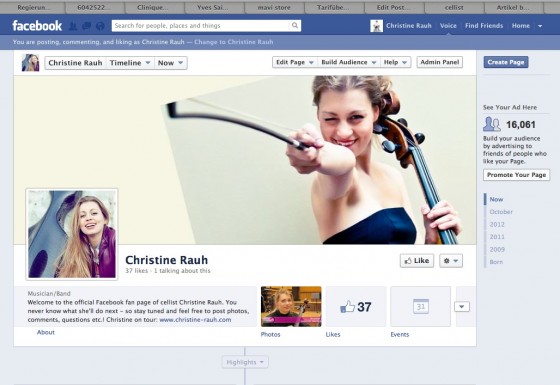Image resolution: width=560 pixels, height=385 pixels.
Task: Click the Events label link
Action: 400,334
